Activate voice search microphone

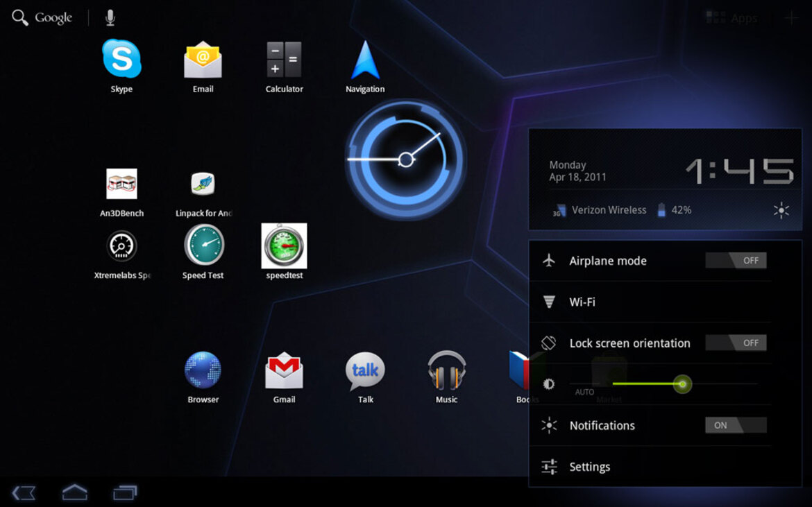coord(110,17)
